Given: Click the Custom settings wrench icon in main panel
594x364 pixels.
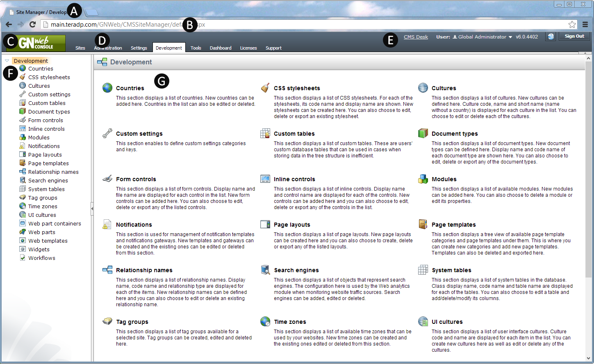Looking at the screenshot, I should tap(107, 133).
